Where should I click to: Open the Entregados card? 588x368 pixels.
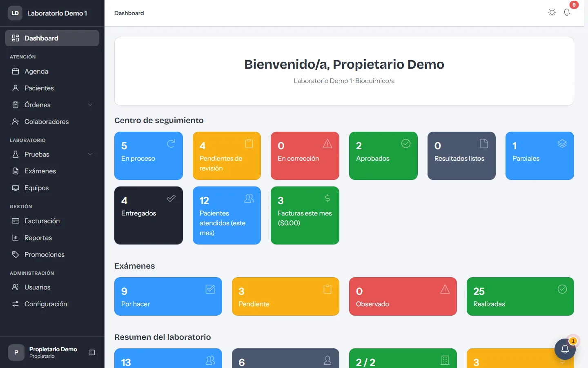point(149,215)
